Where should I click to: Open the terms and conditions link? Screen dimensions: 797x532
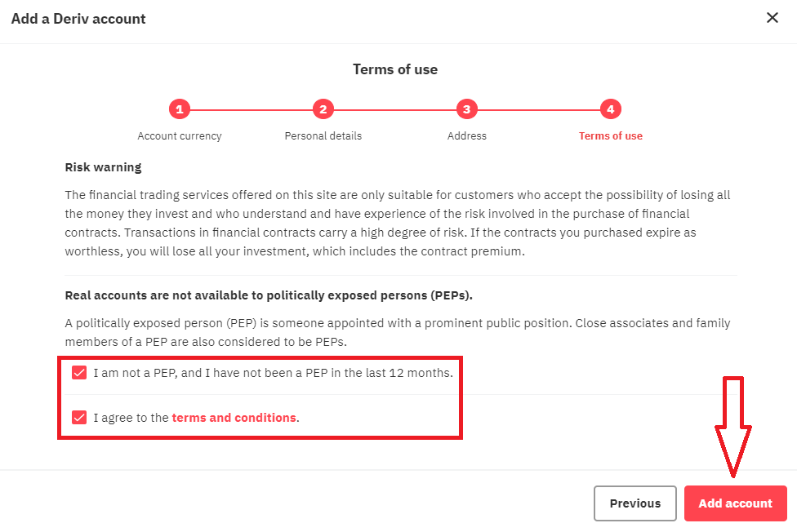(x=234, y=417)
